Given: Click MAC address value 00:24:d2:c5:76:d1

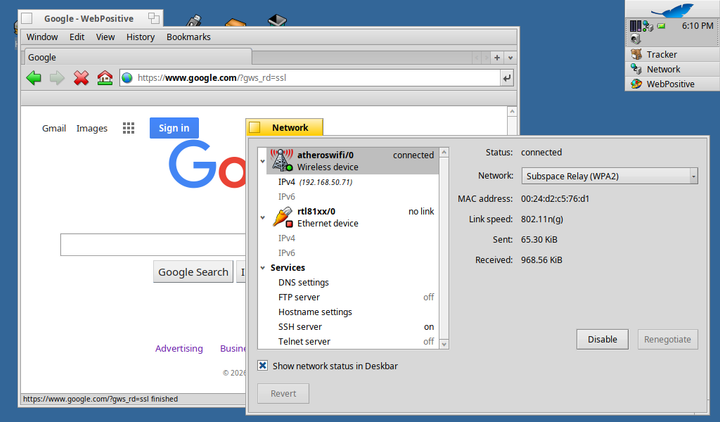Looking at the screenshot, I should (x=555, y=199).
